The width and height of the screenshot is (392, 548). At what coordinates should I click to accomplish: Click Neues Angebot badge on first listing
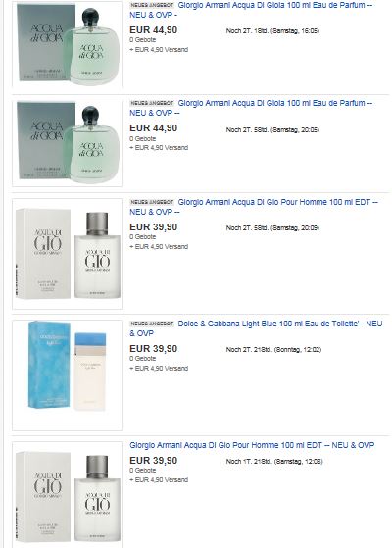[152, 6]
